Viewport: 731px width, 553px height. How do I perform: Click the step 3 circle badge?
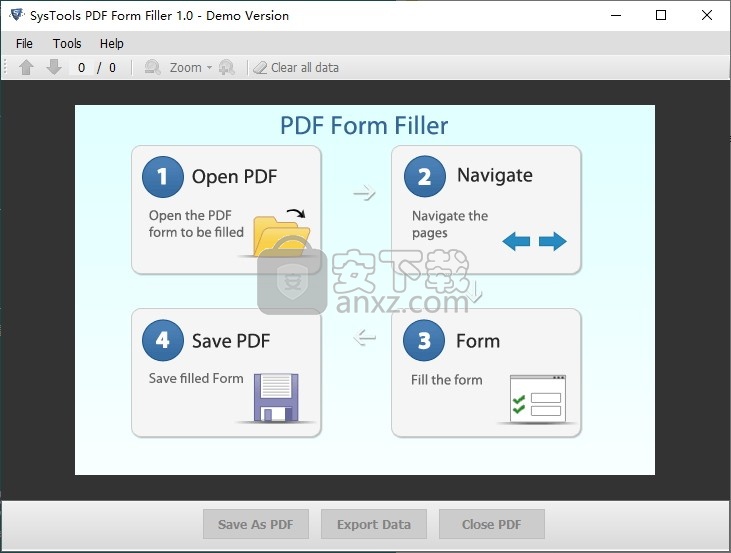click(424, 340)
